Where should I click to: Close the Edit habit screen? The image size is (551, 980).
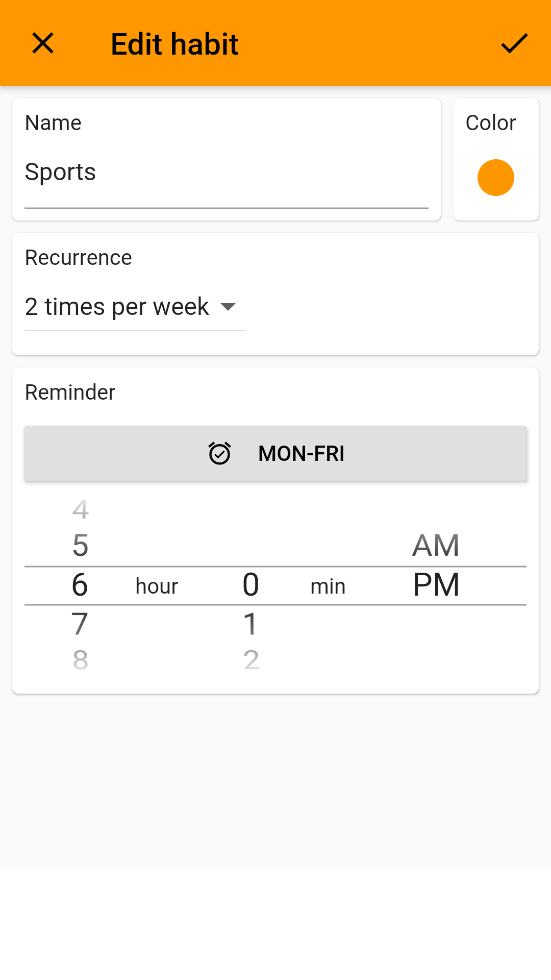click(x=43, y=43)
